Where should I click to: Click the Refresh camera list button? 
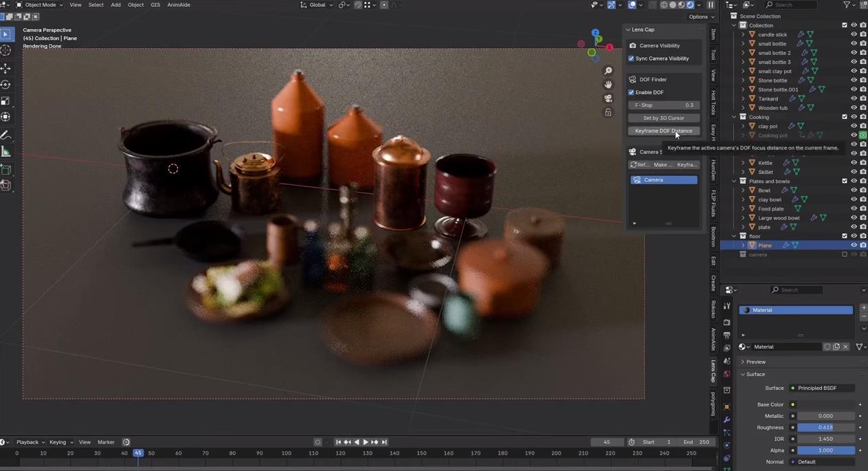click(640, 165)
